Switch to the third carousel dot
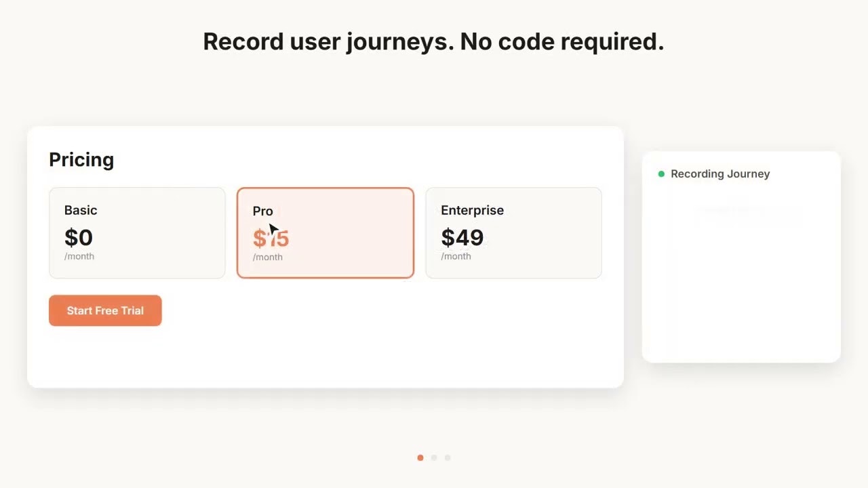Screen dimensions: 868x488 448,457
